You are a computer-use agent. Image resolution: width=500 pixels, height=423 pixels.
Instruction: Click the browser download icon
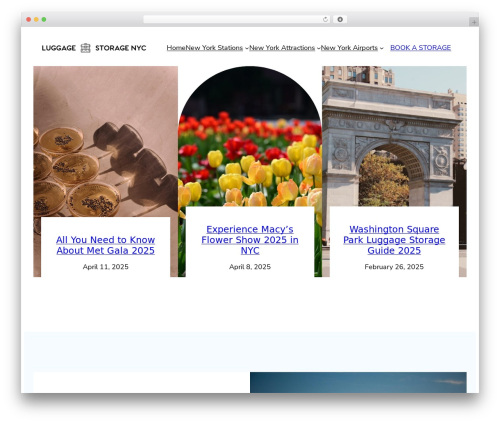click(340, 19)
